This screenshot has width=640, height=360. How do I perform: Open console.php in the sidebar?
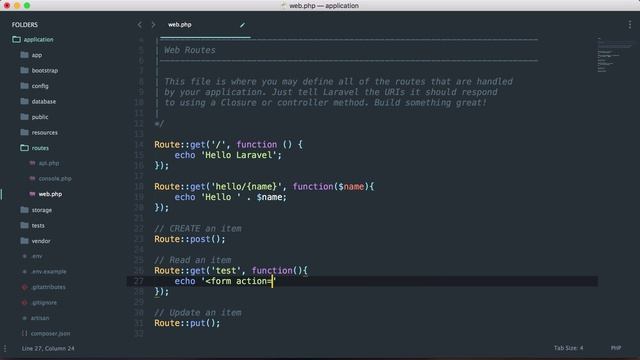(x=55, y=179)
